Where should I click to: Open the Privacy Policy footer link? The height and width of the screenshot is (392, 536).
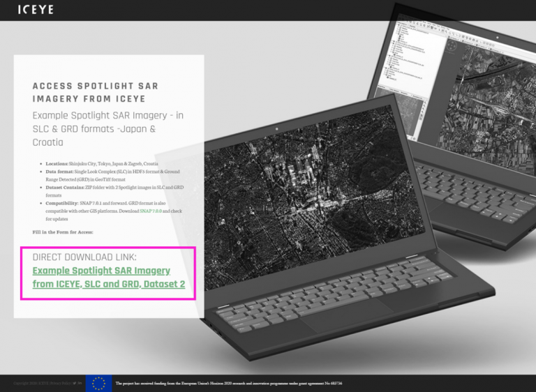pos(60,383)
